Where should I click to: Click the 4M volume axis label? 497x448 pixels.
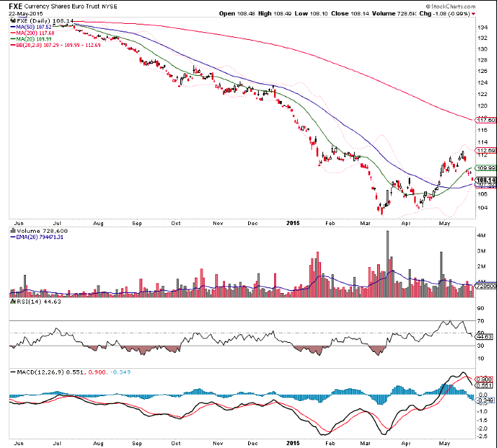pyautogui.click(x=481, y=236)
